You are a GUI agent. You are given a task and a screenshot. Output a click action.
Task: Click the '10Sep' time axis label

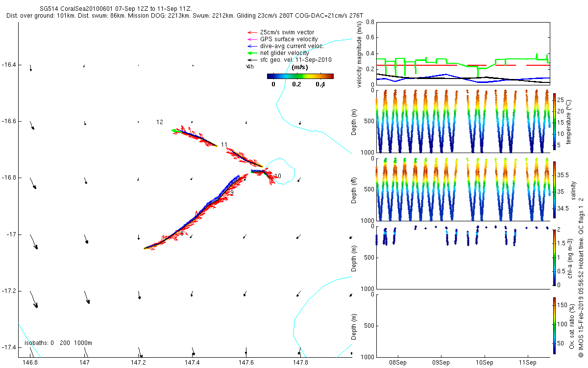point(484,362)
